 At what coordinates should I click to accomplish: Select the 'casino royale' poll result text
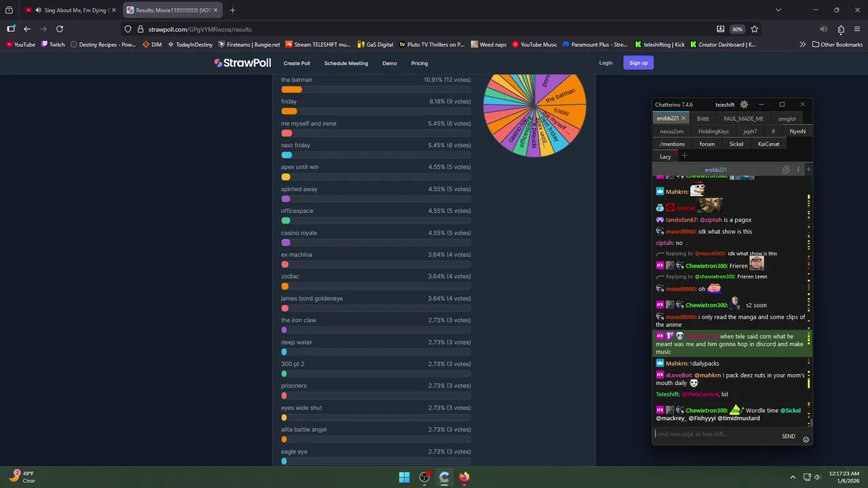(299, 232)
